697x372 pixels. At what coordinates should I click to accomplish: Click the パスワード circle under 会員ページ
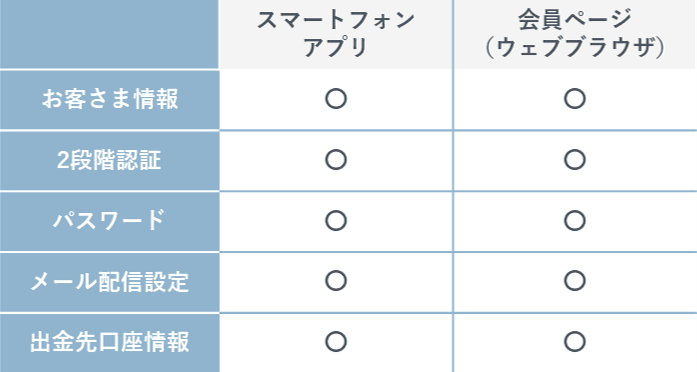pyautogui.click(x=574, y=220)
